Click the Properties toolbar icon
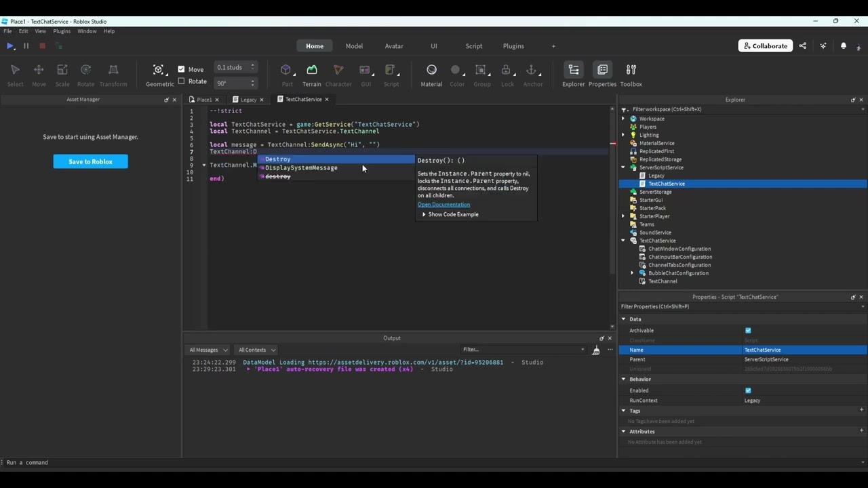The image size is (868, 488). [602, 70]
